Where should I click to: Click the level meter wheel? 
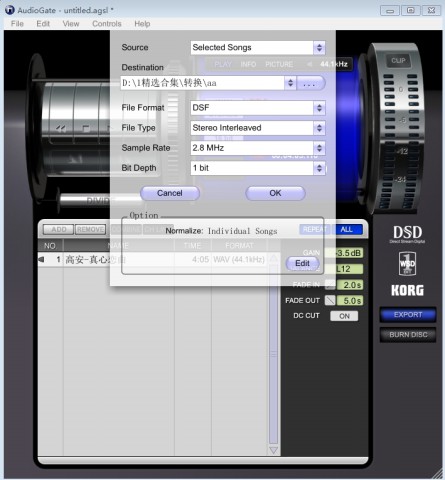[396, 128]
